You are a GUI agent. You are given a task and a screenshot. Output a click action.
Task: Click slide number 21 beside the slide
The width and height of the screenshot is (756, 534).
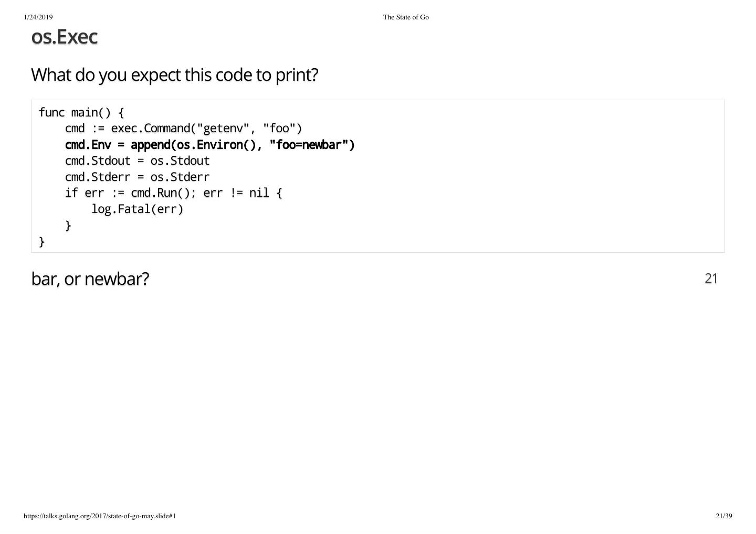pos(711,279)
